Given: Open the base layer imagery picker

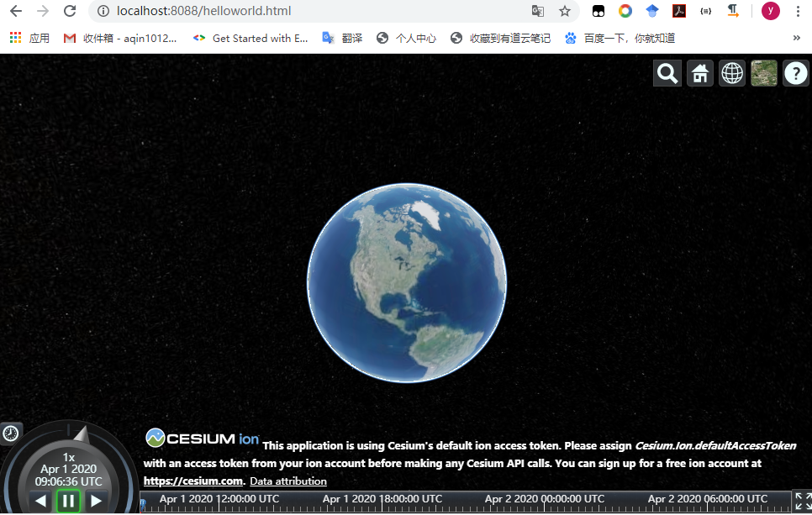Looking at the screenshot, I should click(763, 73).
